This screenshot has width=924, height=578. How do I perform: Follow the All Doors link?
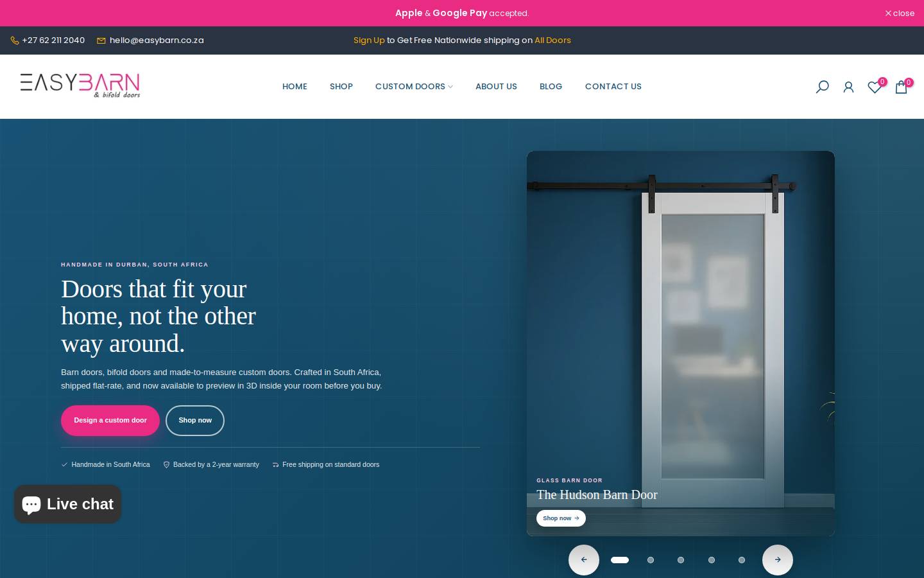coord(552,40)
